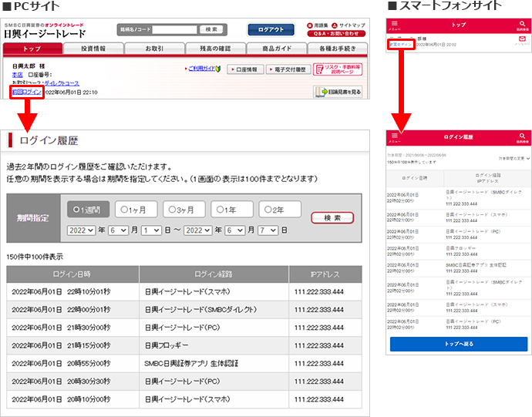The width and height of the screenshot is (532, 417).
Task: Open the hamburger menu on smartphone top page
Action: pyautogui.click(x=393, y=25)
